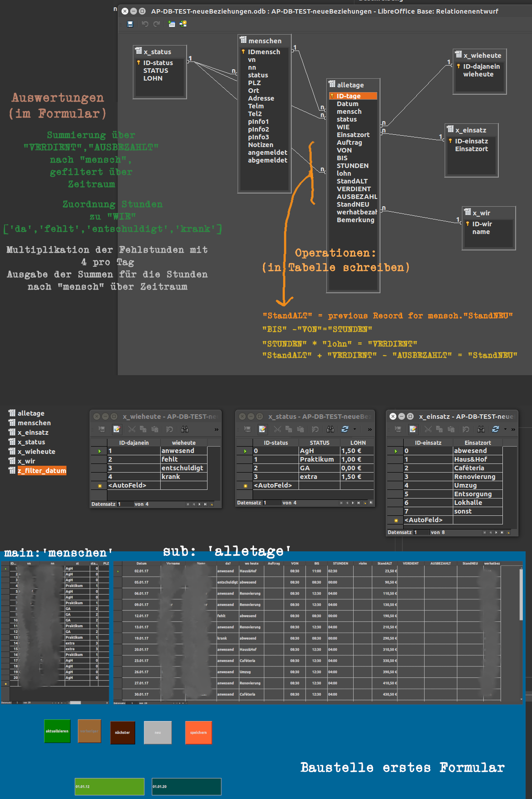532x799 pixels.
Task: Click the wieheute field in x_wieheute relation box
Action: tap(478, 74)
